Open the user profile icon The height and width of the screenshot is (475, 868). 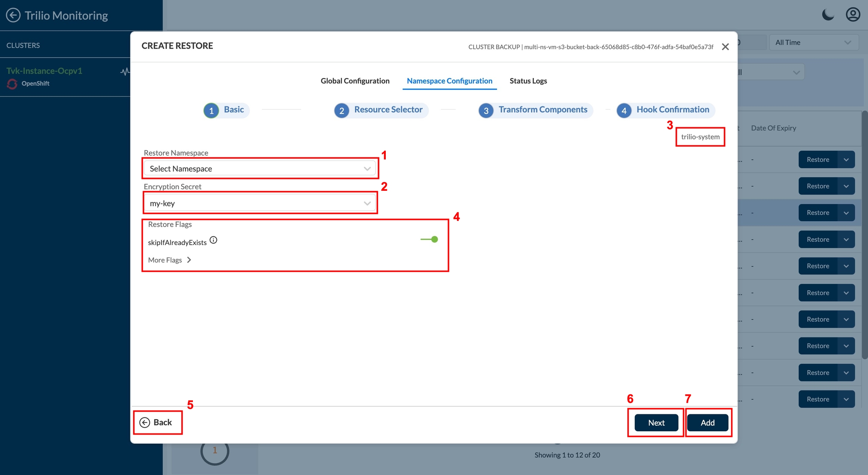point(853,15)
